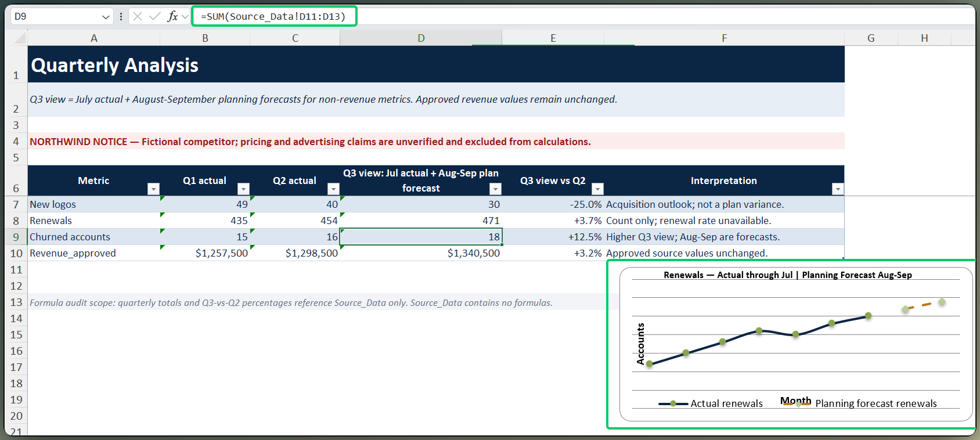This screenshot has height=440, width=980.
Task: Click the Q3 view description note cell
Action: click(436, 99)
